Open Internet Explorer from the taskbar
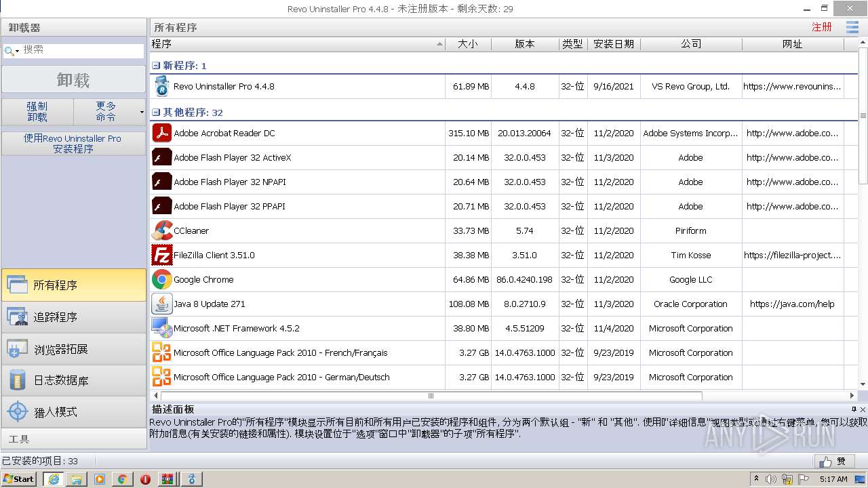This screenshot has width=868, height=488. click(54, 479)
